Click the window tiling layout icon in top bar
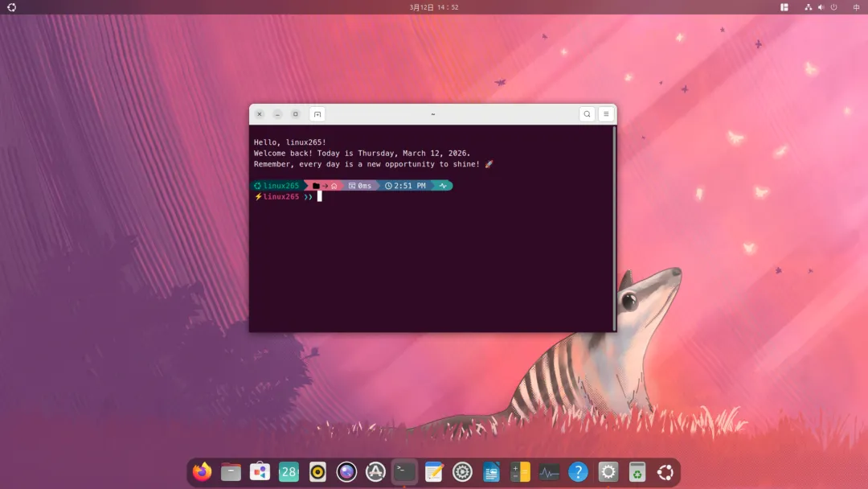The width and height of the screenshot is (868, 489). coord(784,7)
